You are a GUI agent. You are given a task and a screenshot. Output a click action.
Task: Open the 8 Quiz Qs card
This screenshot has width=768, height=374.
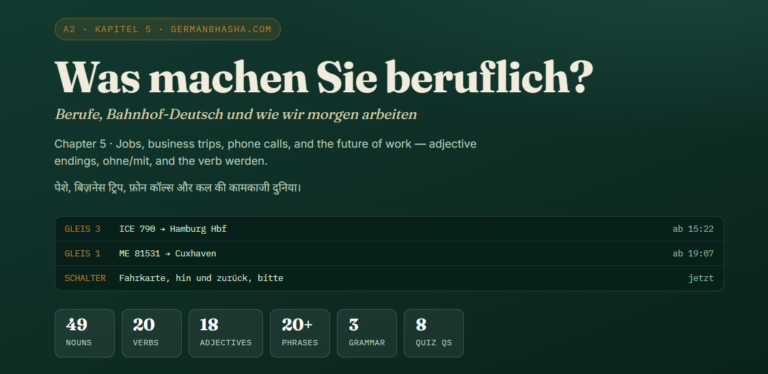(433, 333)
